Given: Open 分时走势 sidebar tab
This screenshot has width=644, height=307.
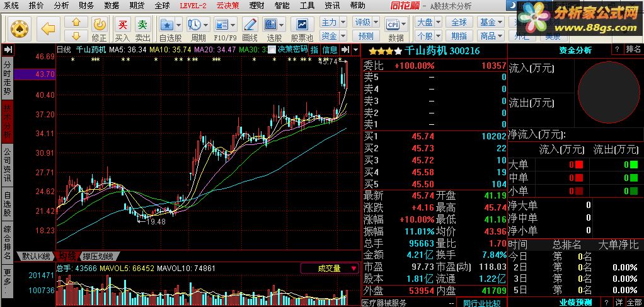Looking at the screenshot, I should pos(8,78).
